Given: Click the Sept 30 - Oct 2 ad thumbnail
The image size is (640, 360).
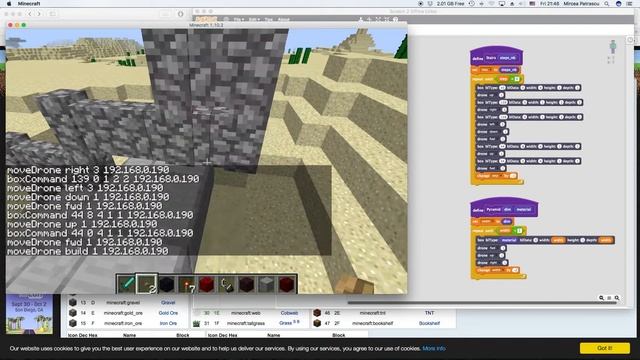Looking at the screenshot, I should [x=29, y=313].
